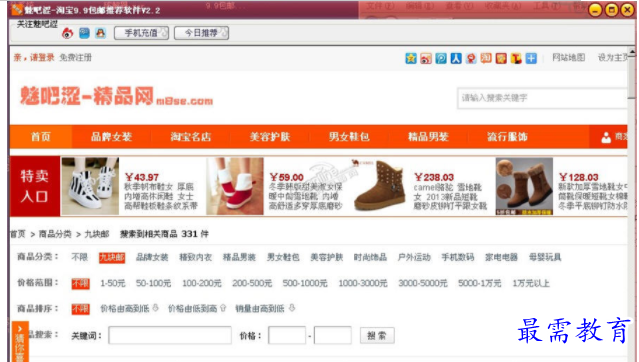Open 美容护肤 navigation tab
The width and height of the screenshot is (639, 362).
[x=270, y=137]
